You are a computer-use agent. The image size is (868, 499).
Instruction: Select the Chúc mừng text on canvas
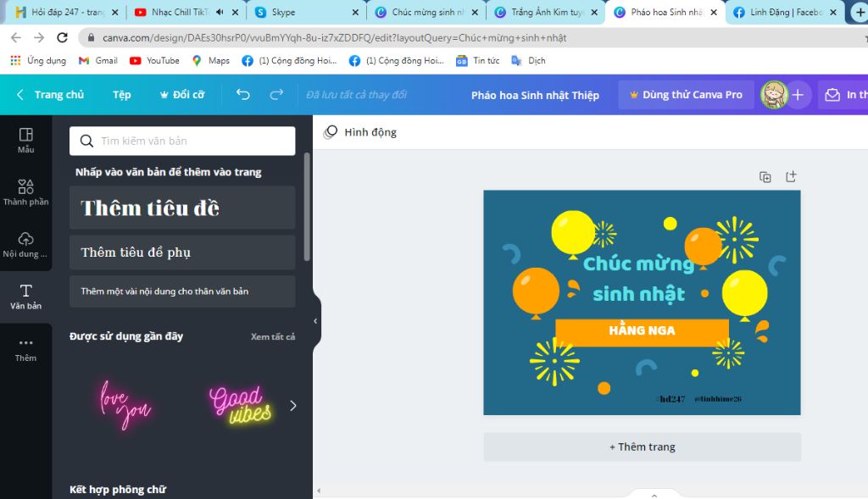[x=638, y=263]
